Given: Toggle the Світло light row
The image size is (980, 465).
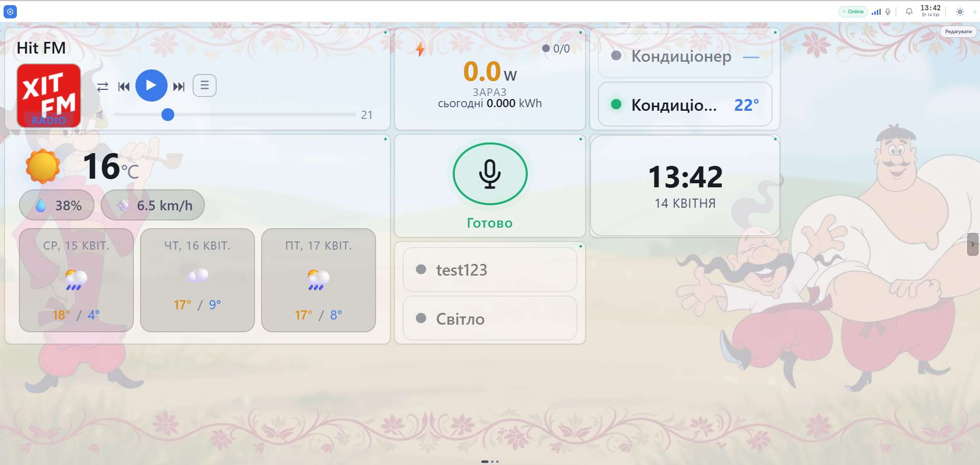Looking at the screenshot, I should (490, 319).
